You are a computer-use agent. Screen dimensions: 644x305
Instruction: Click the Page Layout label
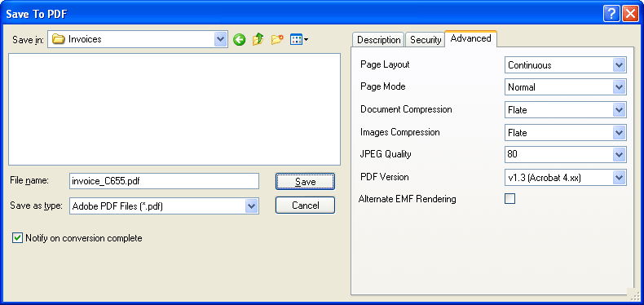[385, 64]
